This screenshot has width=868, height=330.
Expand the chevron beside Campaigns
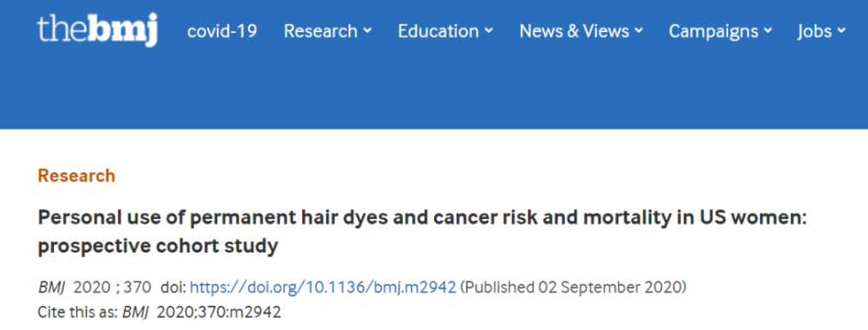[767, 31]
